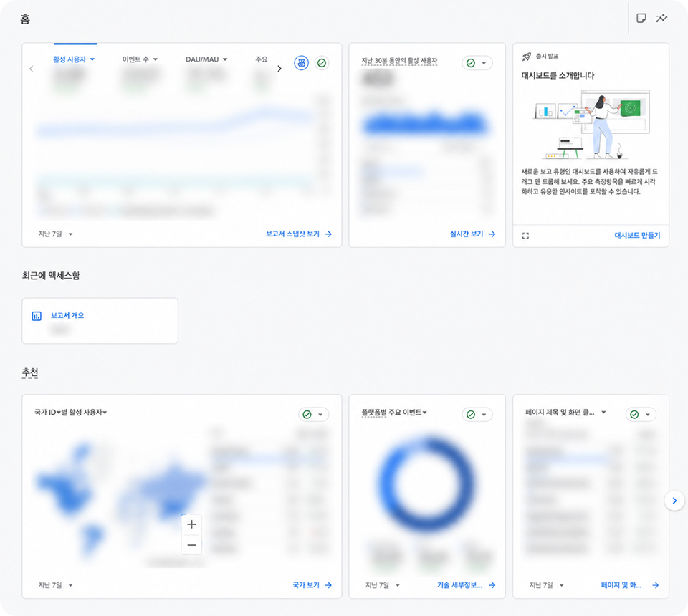
Task: Click the dashboard announcement illustration
Action: click(x=591, y=124)
